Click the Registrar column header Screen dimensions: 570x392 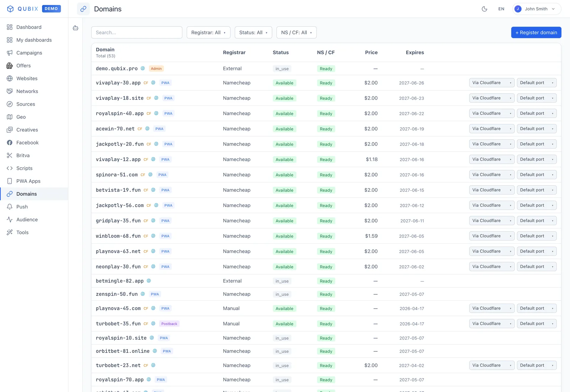[x=234, y=52]
